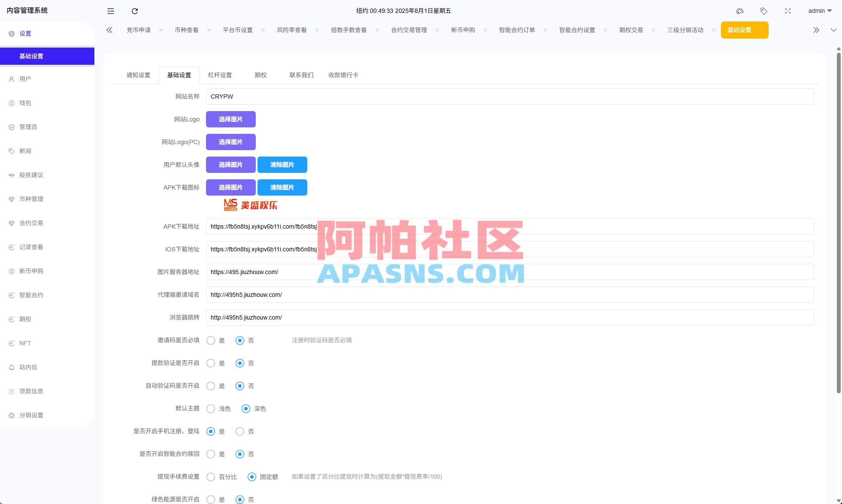
Task: Click 选择图片 for 网站Logo
Action: click(231, 119)
